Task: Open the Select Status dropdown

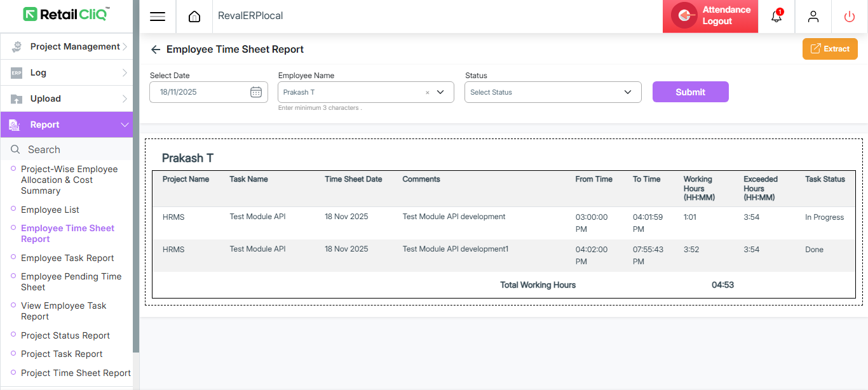Action: tap(553, 92)
